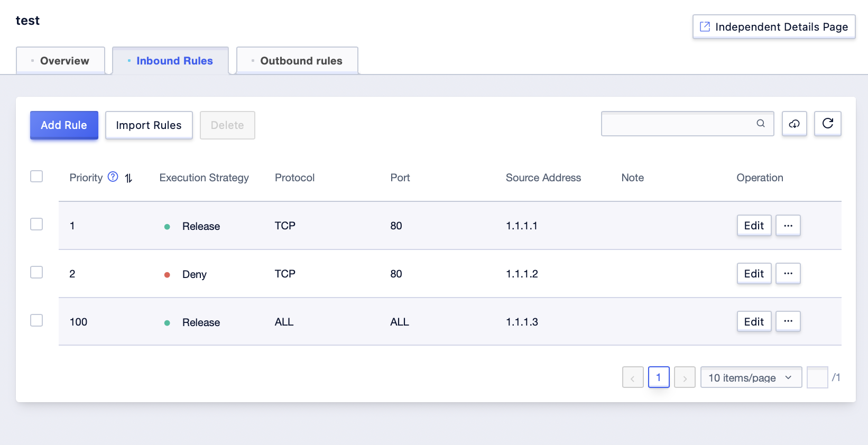Select the priority 1 rule checkbox

36,224
